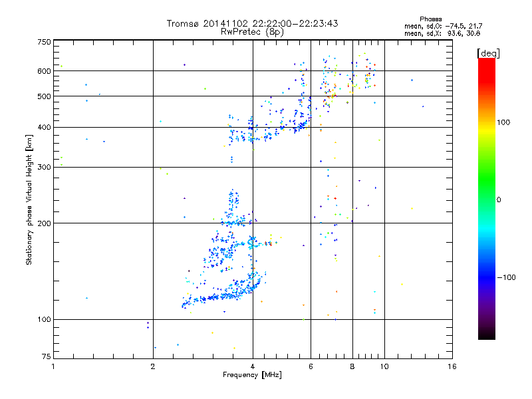Click the "Frequency [MHz]" axis label
Image resolution: width=532 pixels, height=399 pixels.
coord(252,375)
